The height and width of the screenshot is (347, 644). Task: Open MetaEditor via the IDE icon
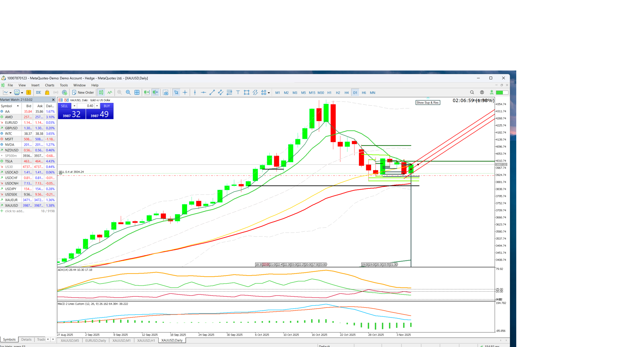[x=38, y=92]
